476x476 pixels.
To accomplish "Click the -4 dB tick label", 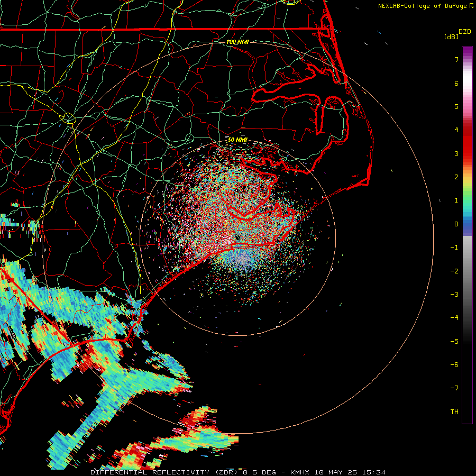I will coord(454,318).
